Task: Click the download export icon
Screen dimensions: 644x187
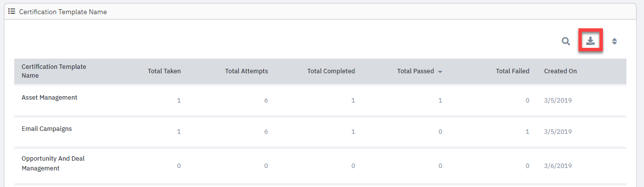Action: (x=591, y=41)
